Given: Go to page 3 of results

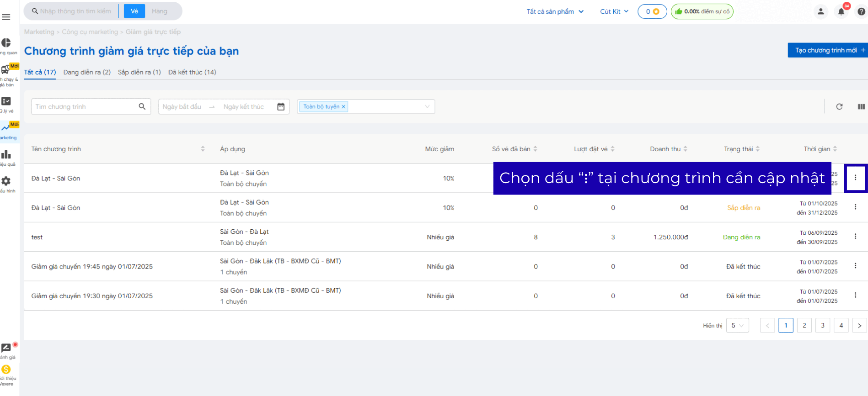Looking at the screenshot, I should pyautogui.click(x=822, y=326).
